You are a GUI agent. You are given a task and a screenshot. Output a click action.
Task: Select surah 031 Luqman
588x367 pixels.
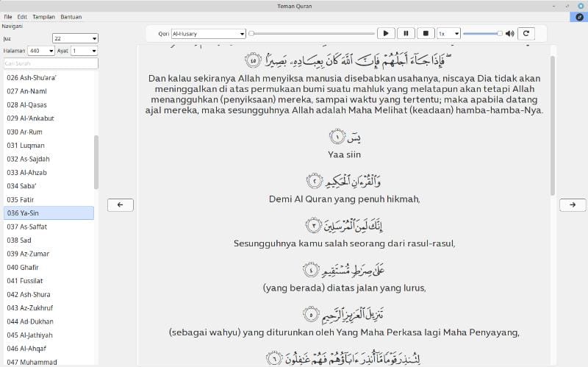coord(49,146)
